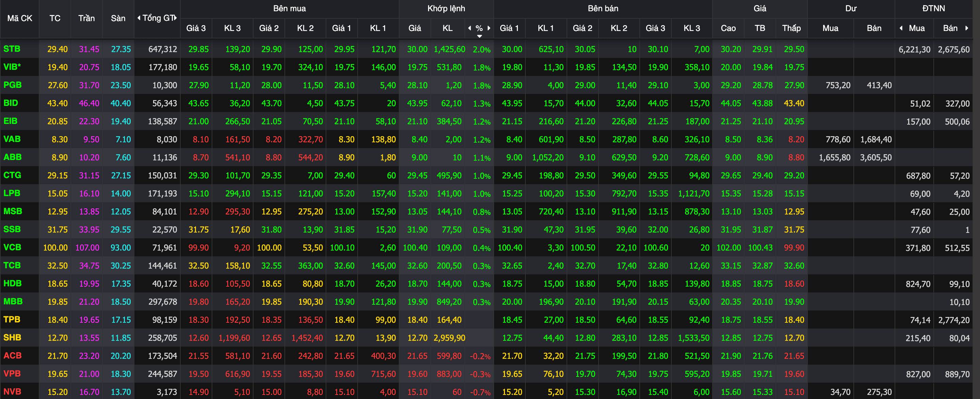Open CTG stock symbol
Viewport: 980px width, 399px height.
coord(12,175)
